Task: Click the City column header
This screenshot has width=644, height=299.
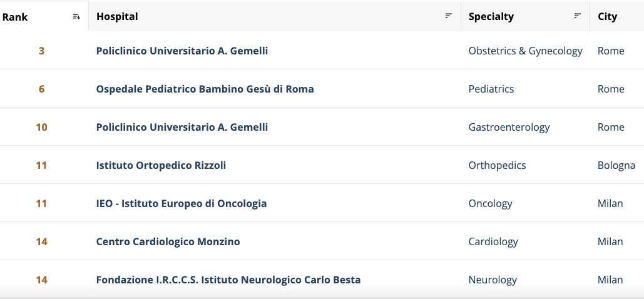Action: point(607,17)
